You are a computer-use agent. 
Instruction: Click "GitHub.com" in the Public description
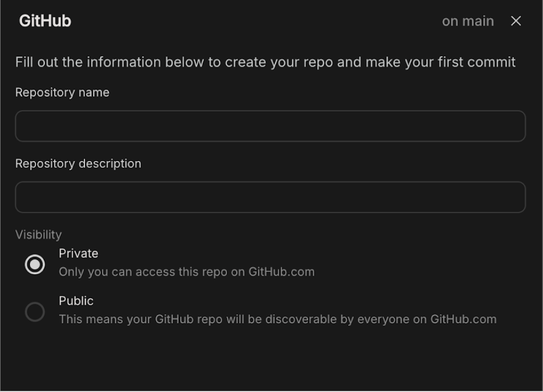(x=464, y=319)
